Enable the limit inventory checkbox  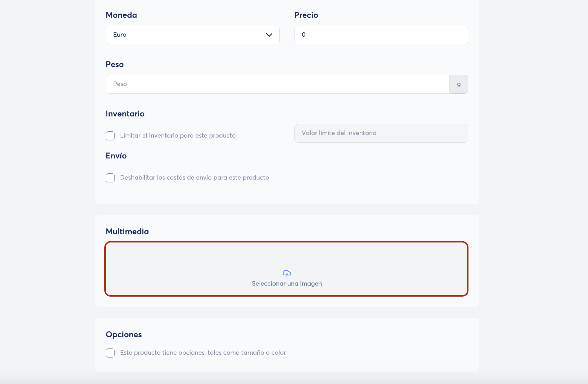(110, 136)
